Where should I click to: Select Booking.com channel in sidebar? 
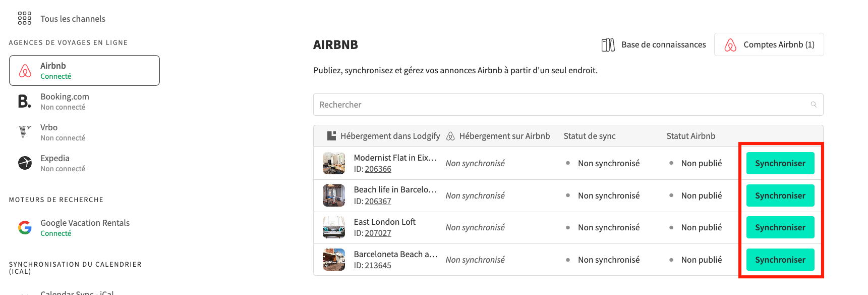click(84, 102)
